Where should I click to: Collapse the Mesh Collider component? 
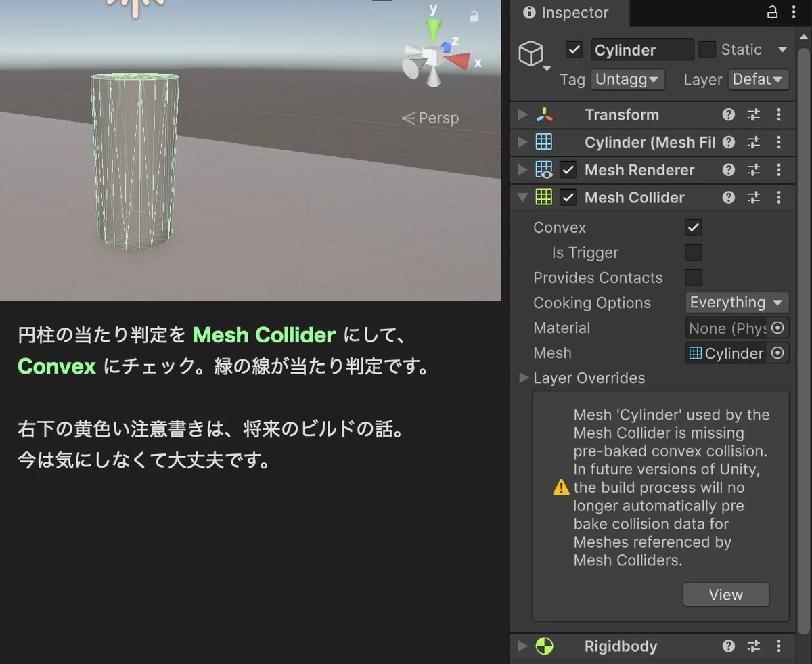522,198
